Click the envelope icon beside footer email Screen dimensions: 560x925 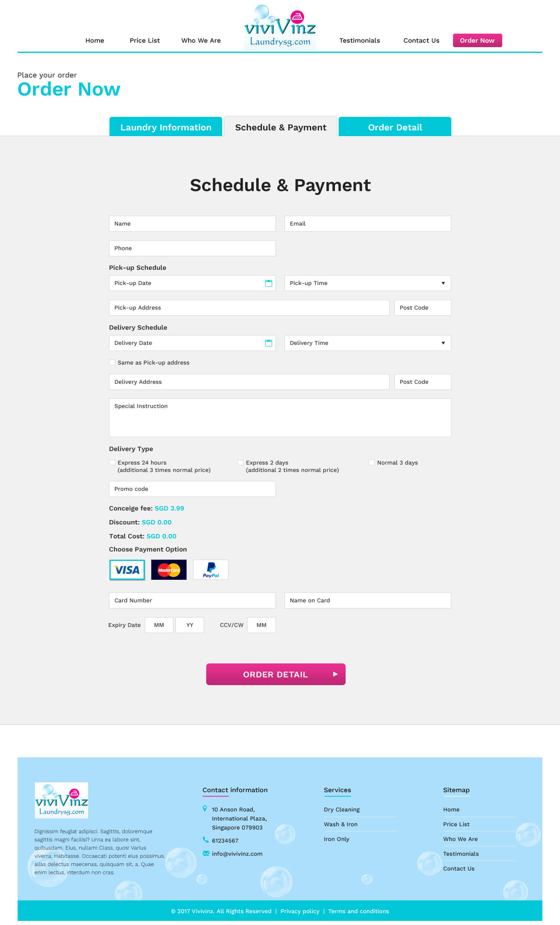coord(206,853)
